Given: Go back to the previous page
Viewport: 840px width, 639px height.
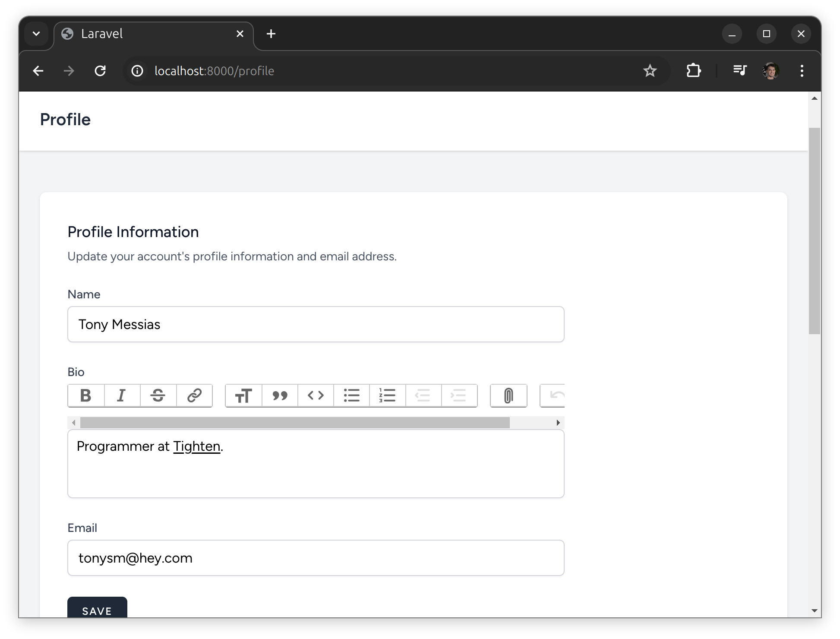Looking at the screenshot, I should tap(38, 71).
